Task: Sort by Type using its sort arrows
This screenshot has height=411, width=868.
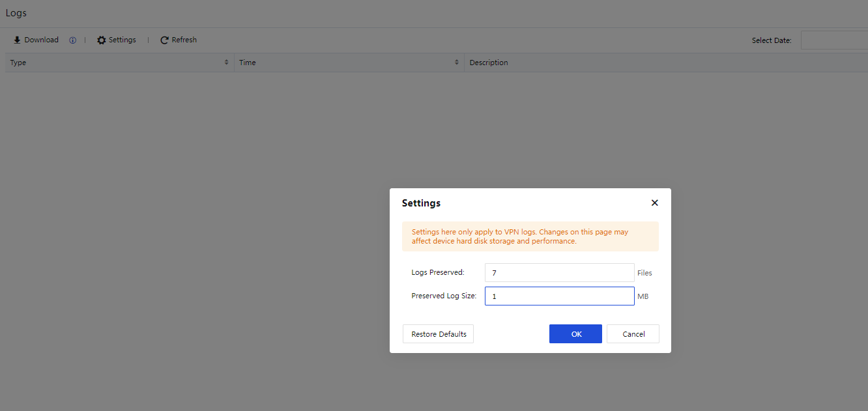Action: click(x=227, y=63)
